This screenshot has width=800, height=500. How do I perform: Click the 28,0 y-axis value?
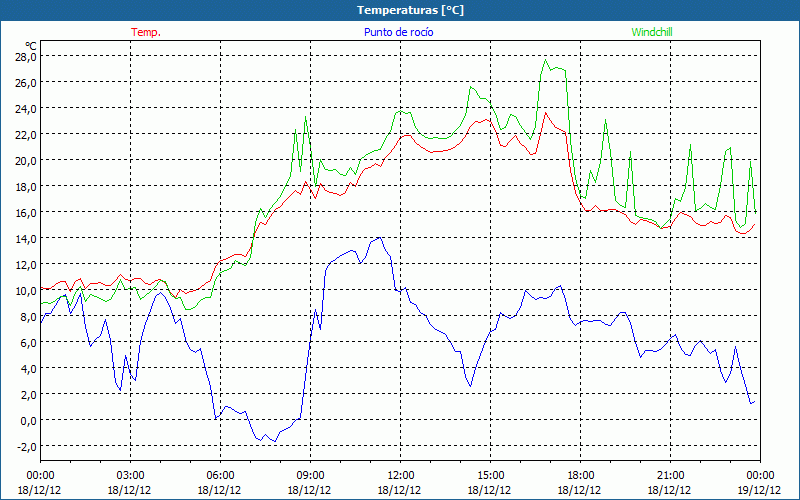click(26, 57)
